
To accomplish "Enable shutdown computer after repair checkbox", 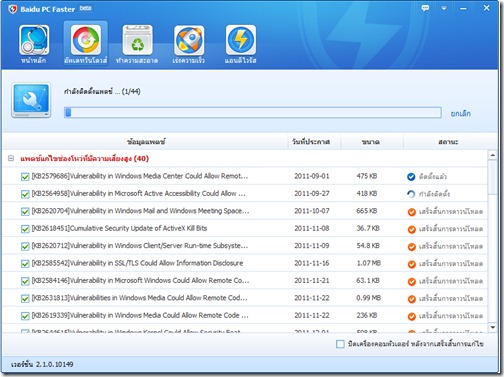I will click(340, 344).
